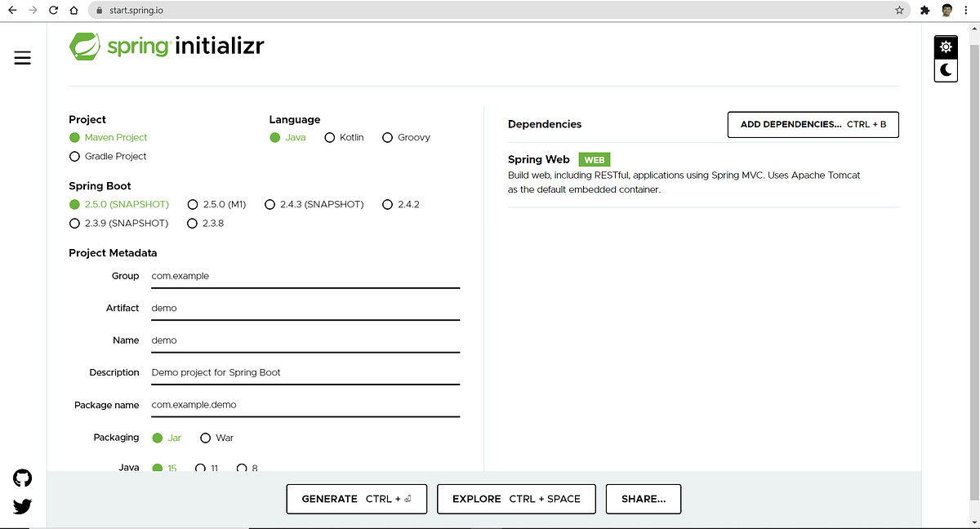The height and width of the screenshot is (529, 980).
Task: Enable dark mode with moon icon
Action: click(945, 70)
